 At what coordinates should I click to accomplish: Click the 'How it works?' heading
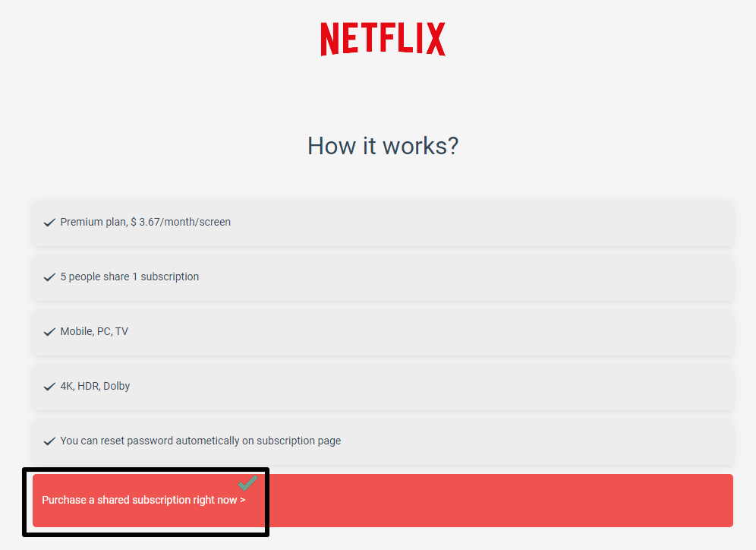[x=383, y=146]
